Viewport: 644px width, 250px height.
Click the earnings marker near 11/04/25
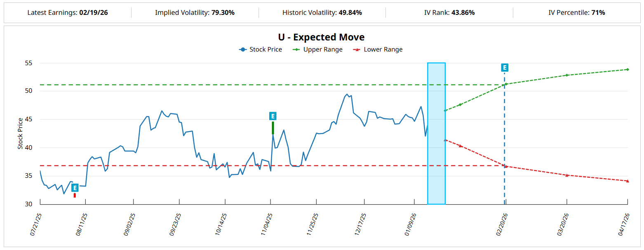(x=273, y=116)
